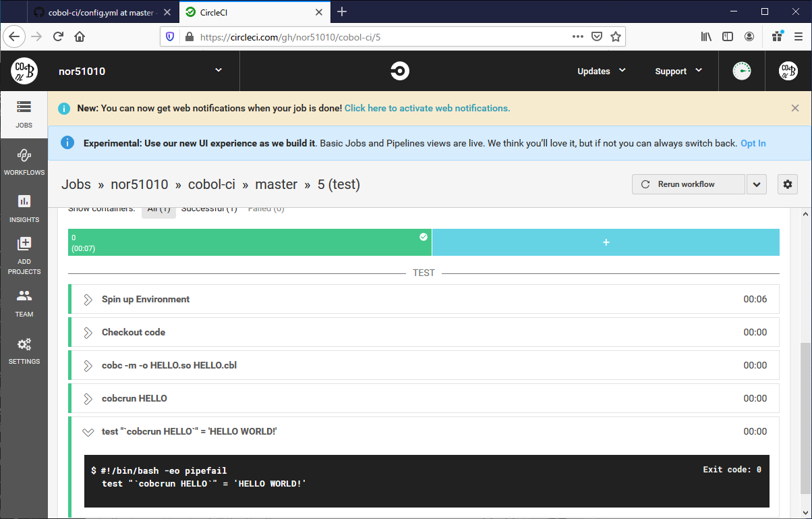Expand the Spin up Environment step
The height and width of the screenshot is (519, 812).
[x=424, y=299]
